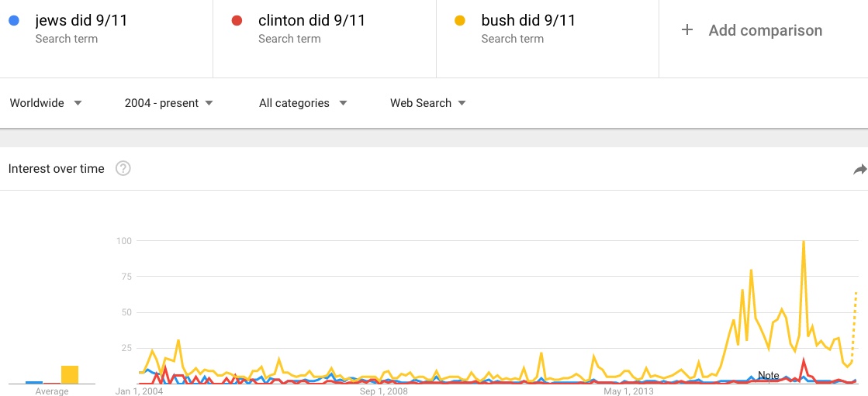
Task: Click the red dot beside clinton term
Action: (238, 21)
